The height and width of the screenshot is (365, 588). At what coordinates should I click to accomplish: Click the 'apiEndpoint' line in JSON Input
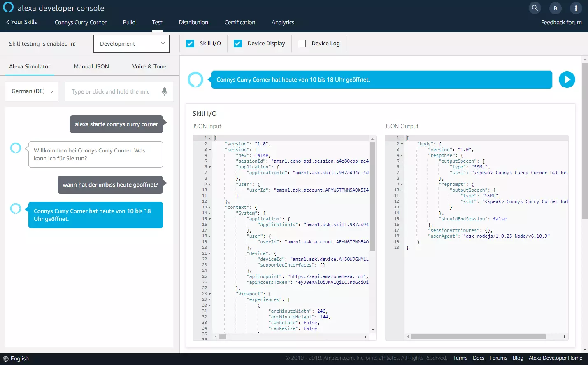coord(307,277)
